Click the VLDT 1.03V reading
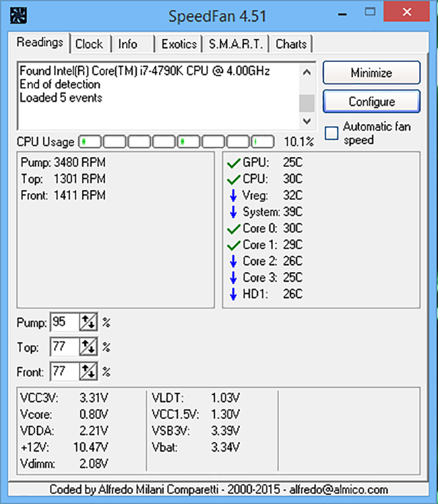 click(195, 398)
